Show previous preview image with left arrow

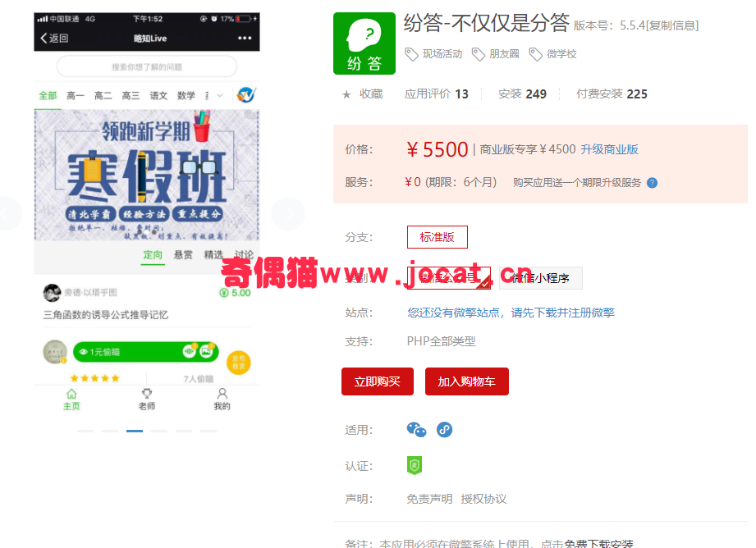click(6, 213)
